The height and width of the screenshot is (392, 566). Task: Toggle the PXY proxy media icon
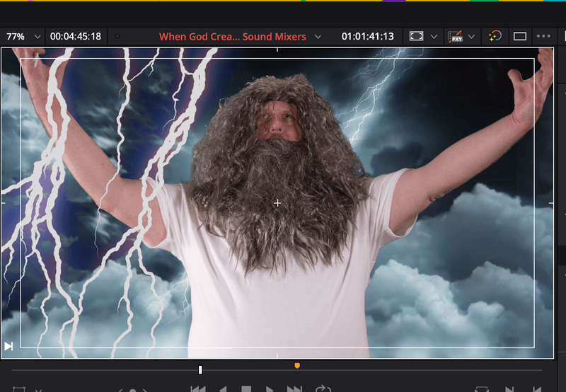455,36
